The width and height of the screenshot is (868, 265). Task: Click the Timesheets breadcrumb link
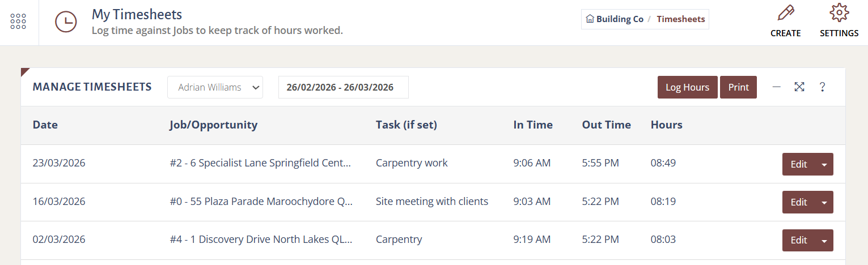(681, 19)
